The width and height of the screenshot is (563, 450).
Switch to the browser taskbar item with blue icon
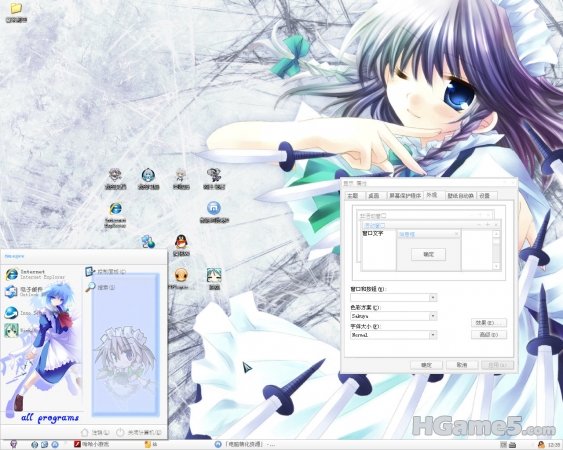pyautogui.click(x=245, y=445)
